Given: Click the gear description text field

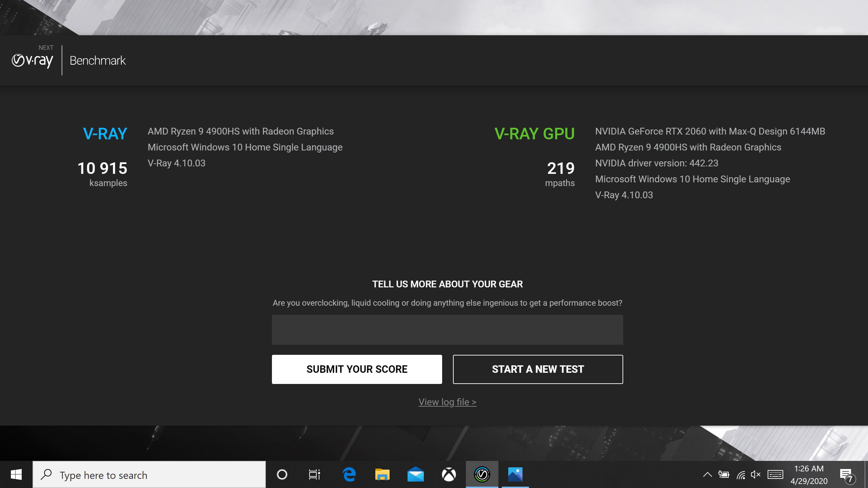Looking at the screenshot, I should (x=447, y=330).
